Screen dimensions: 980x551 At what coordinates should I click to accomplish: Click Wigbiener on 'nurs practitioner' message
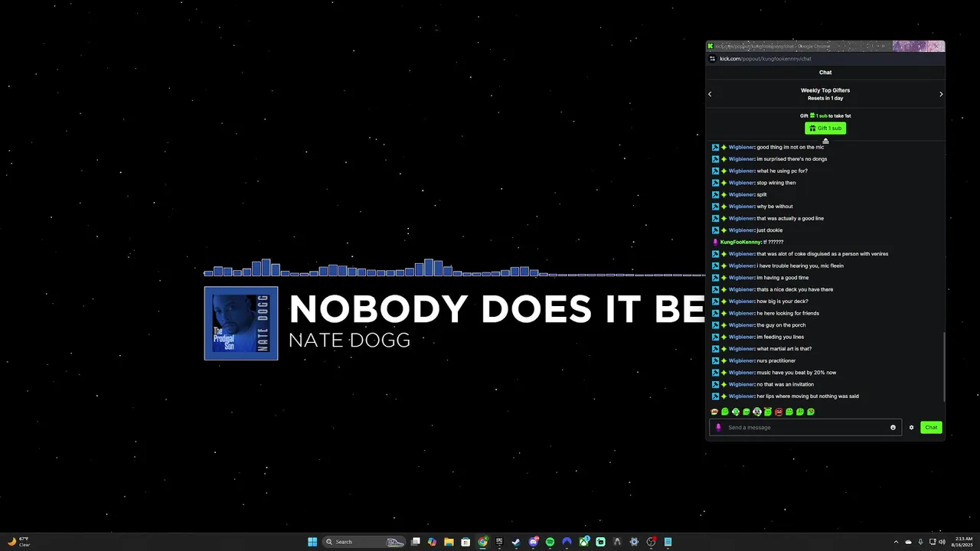741,360
